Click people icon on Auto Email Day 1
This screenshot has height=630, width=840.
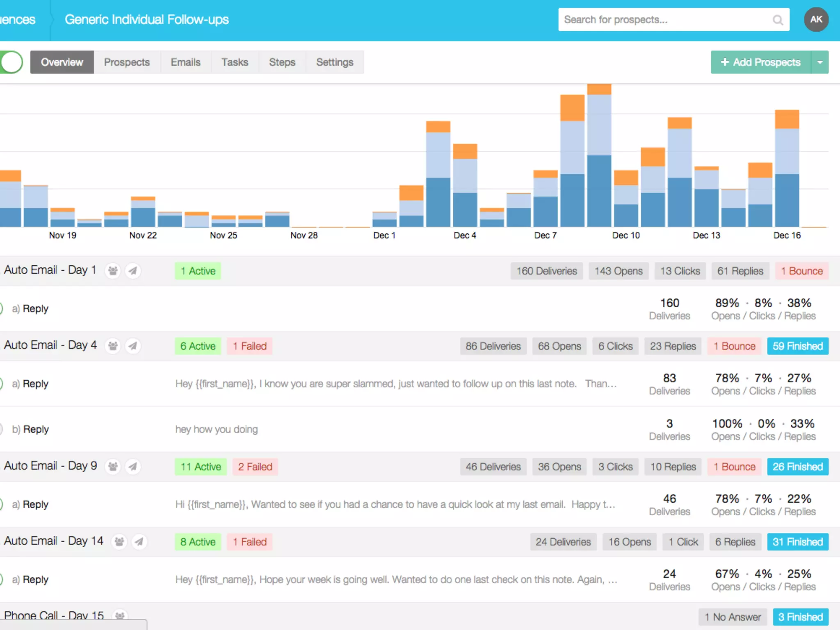[113, 271]
